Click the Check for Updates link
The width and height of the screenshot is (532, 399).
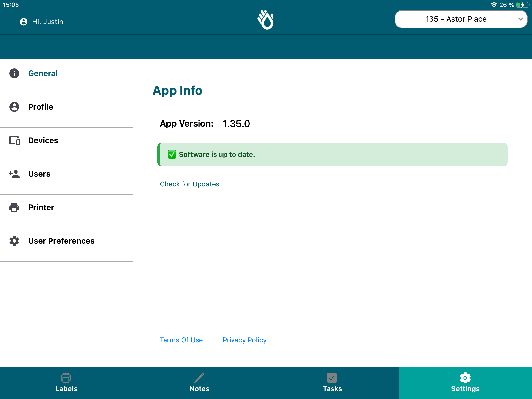point(189,184)
